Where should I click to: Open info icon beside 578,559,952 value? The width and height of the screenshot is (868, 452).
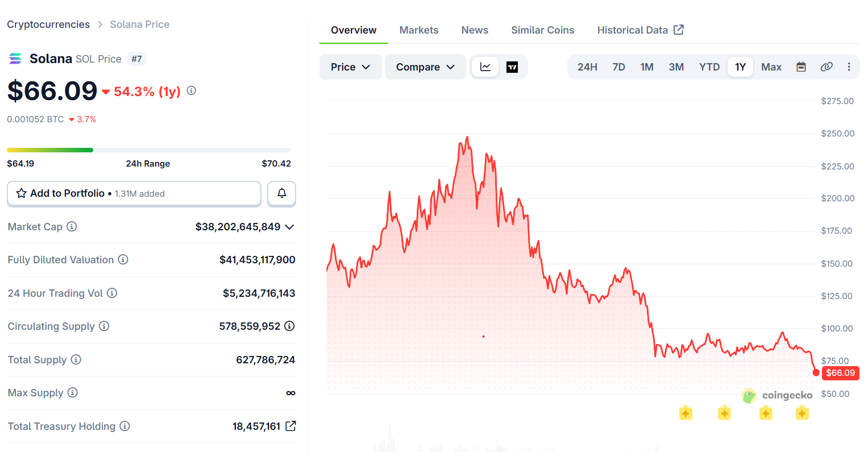pos(289,326)
